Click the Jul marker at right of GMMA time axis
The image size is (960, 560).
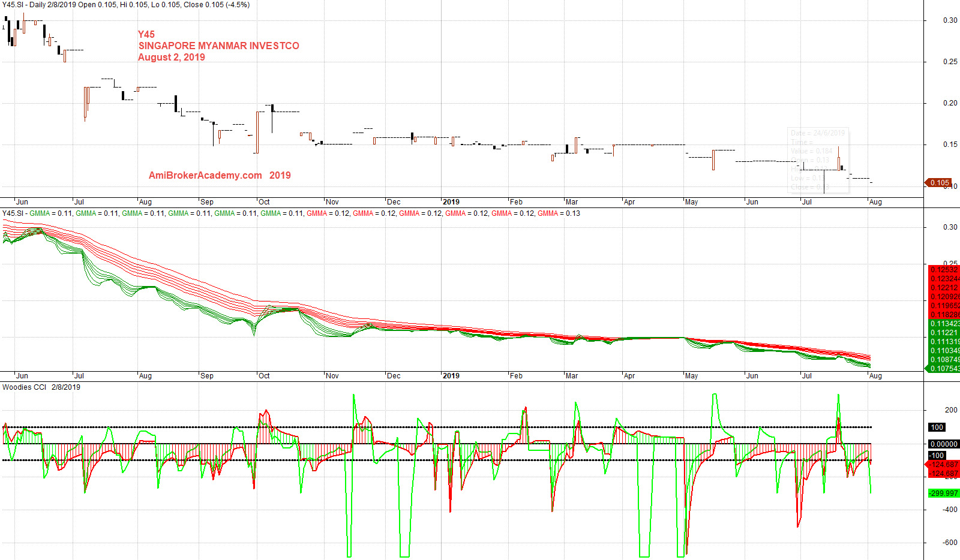coord(807,376)
